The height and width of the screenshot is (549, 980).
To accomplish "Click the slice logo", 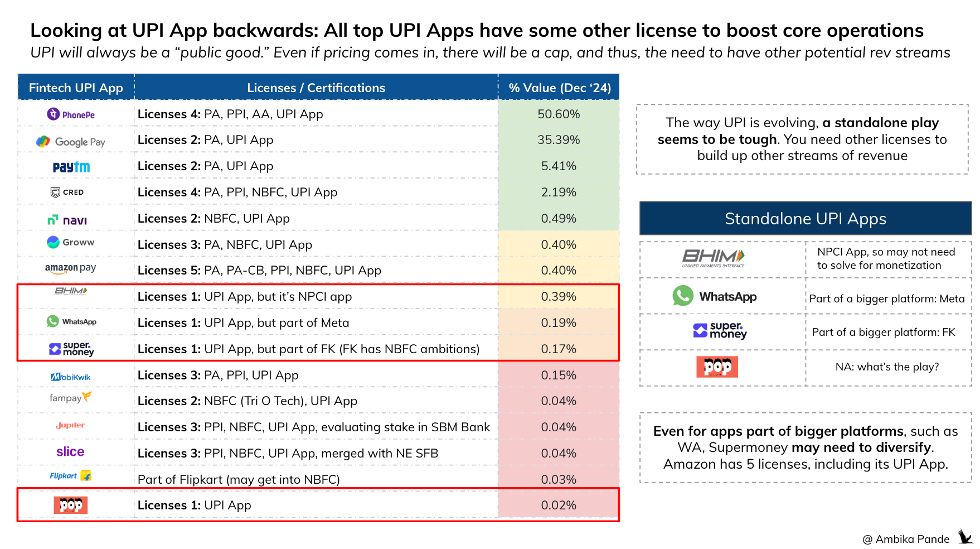I will [70, 451].
